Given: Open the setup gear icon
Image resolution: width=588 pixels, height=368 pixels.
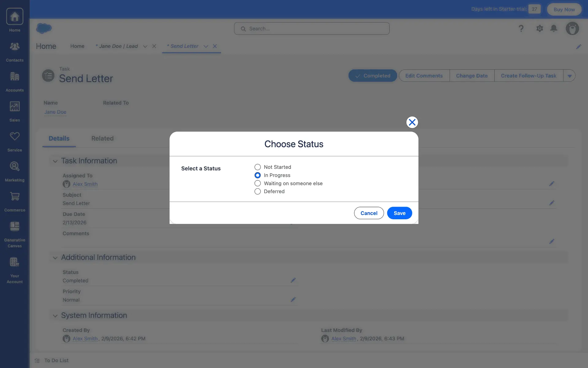Looking at the screenshot, I should click(x=540, y=29).
